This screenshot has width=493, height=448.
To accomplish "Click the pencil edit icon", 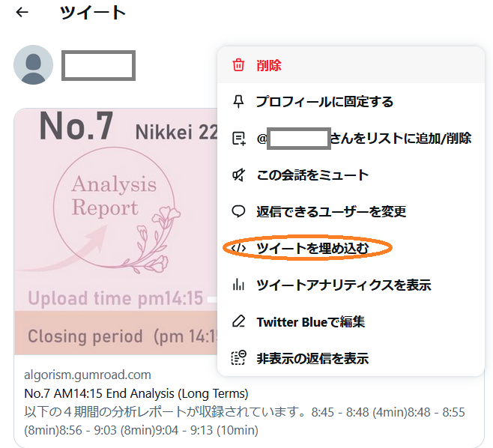I will pyautogui.click(x=238, y=321).
